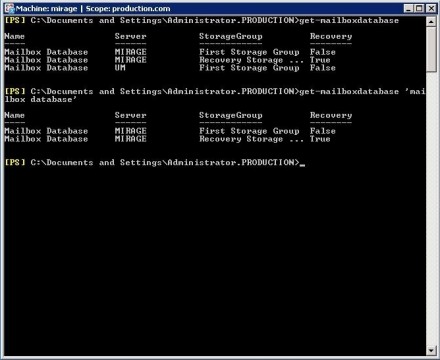Click the PowerShell icon in the title bar

click(x=10, y=8)
